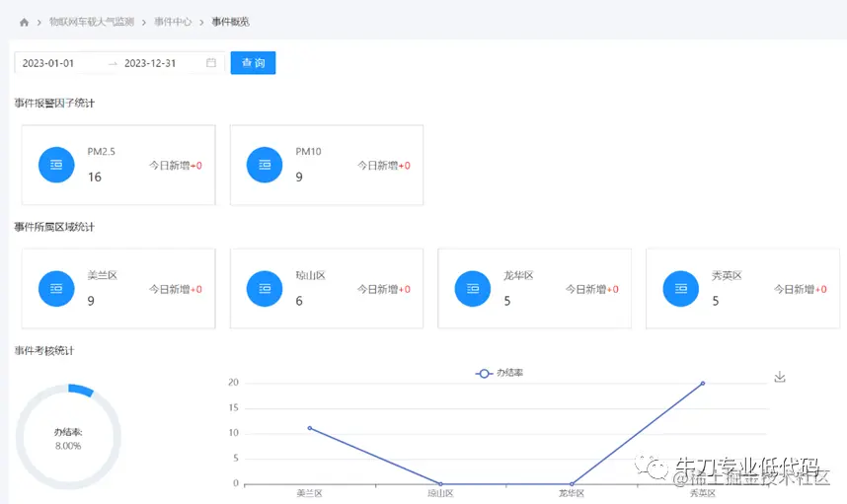Click the PM10 label text

pyautogui.click(x=308, y=152)
